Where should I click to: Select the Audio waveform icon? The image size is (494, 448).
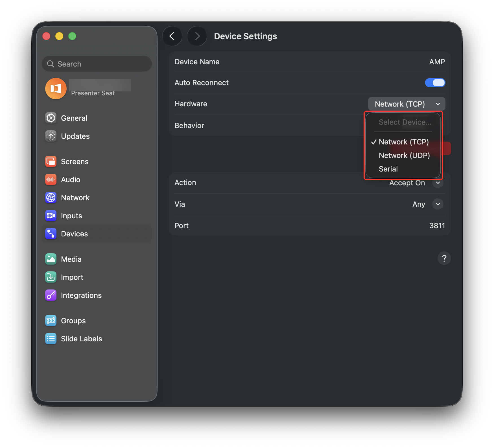coord(51,179)
